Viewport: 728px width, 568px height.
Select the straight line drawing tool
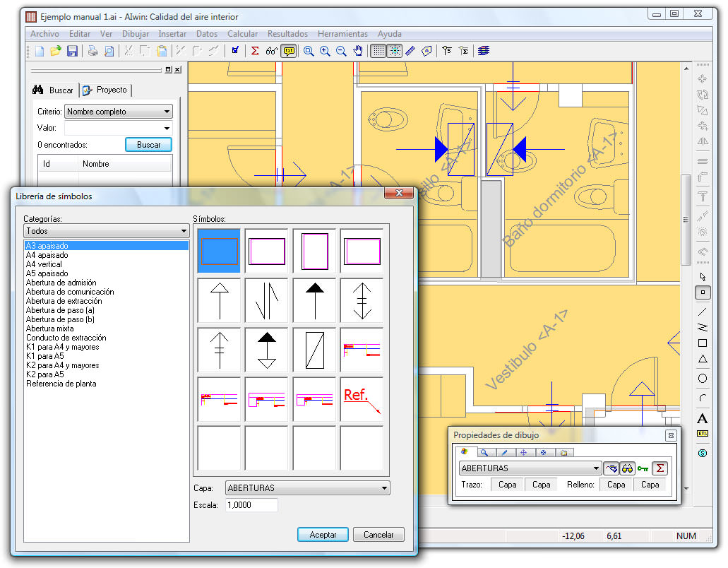pos(703,312)
